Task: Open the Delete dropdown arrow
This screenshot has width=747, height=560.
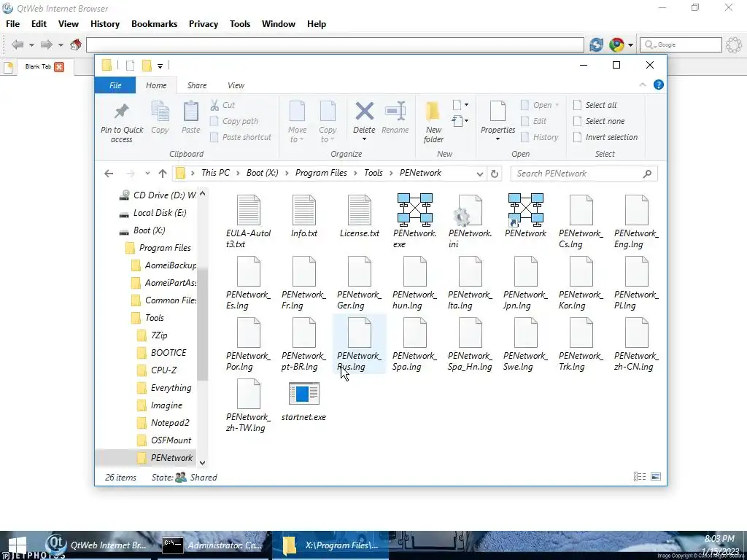Action: (x=365, y=139)
